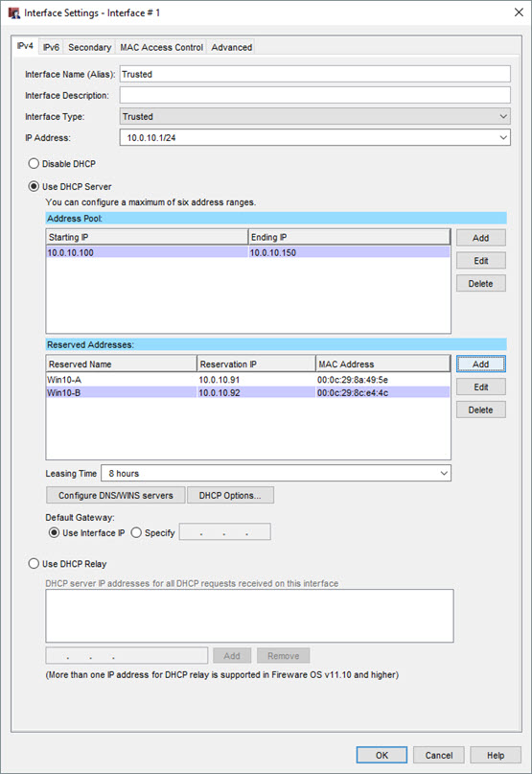Click the Interface Description field

tap(314, 95)
